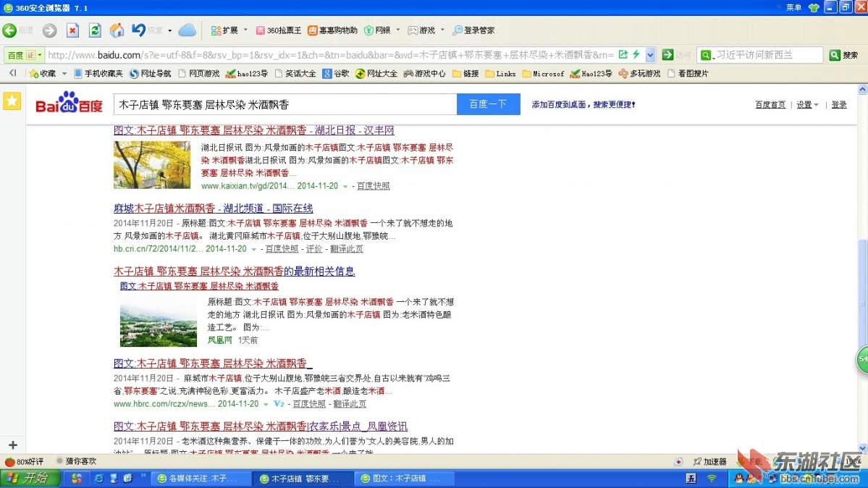Click the 登录 login link

pyautogui.click(x=838, y=105)
